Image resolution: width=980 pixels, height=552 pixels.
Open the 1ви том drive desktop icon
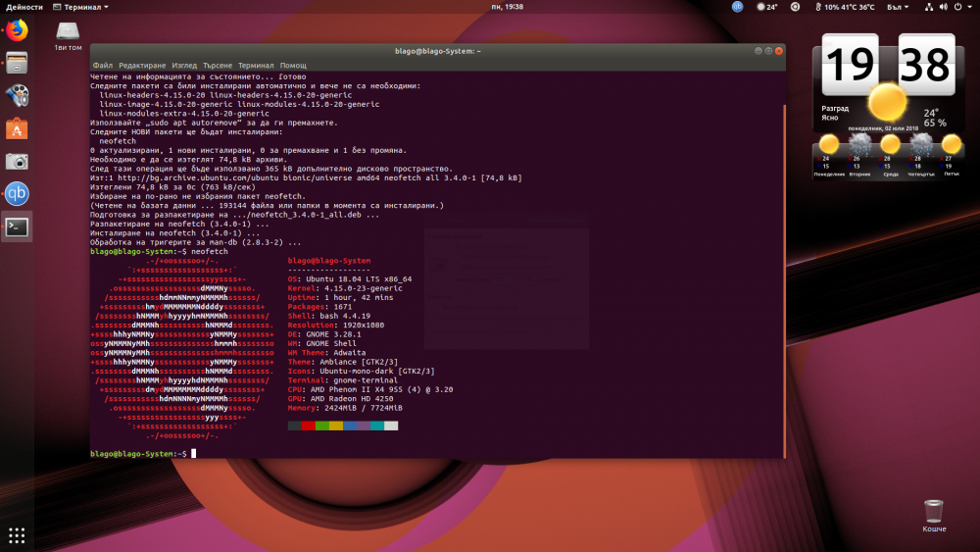(68, 36)
